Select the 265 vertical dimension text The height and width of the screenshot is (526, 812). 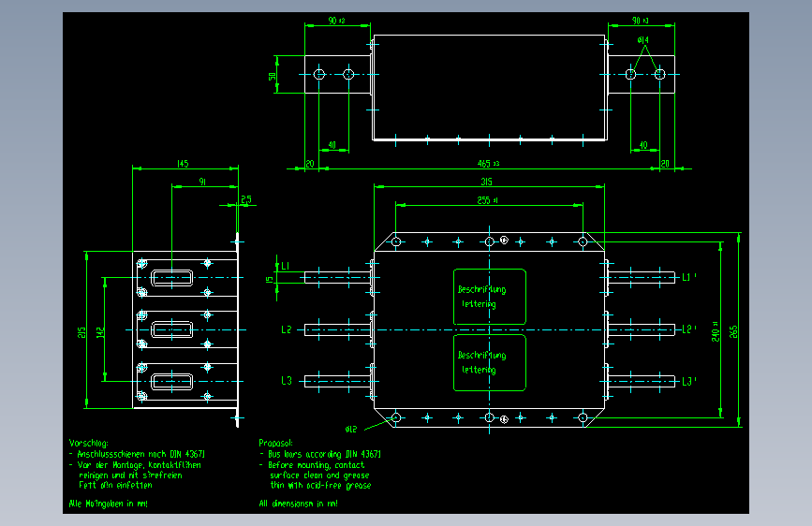coord(733,332)
